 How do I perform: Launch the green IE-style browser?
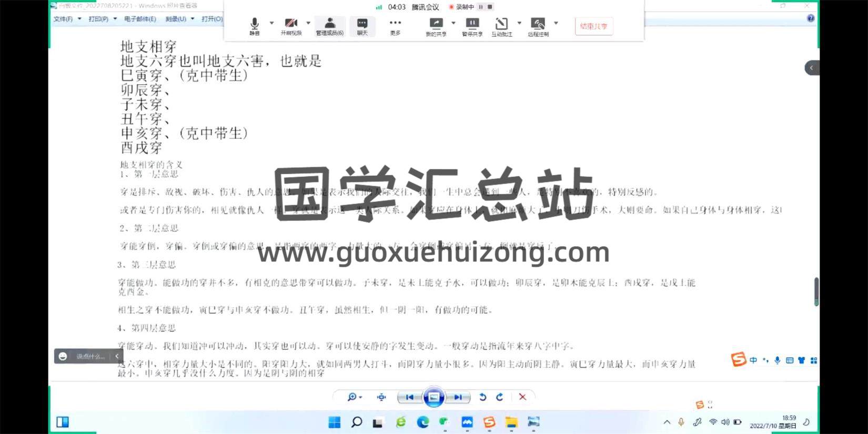click(x=401, y=422)
